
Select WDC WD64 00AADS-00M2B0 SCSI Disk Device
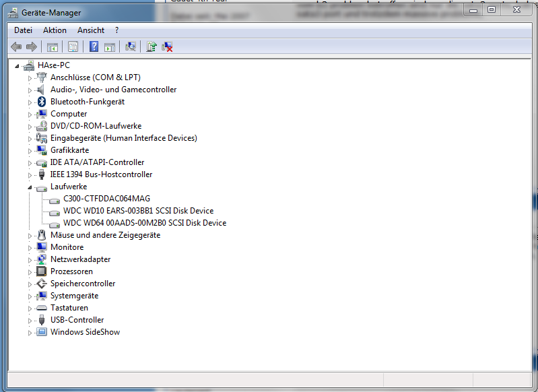[x=145, y=223]
